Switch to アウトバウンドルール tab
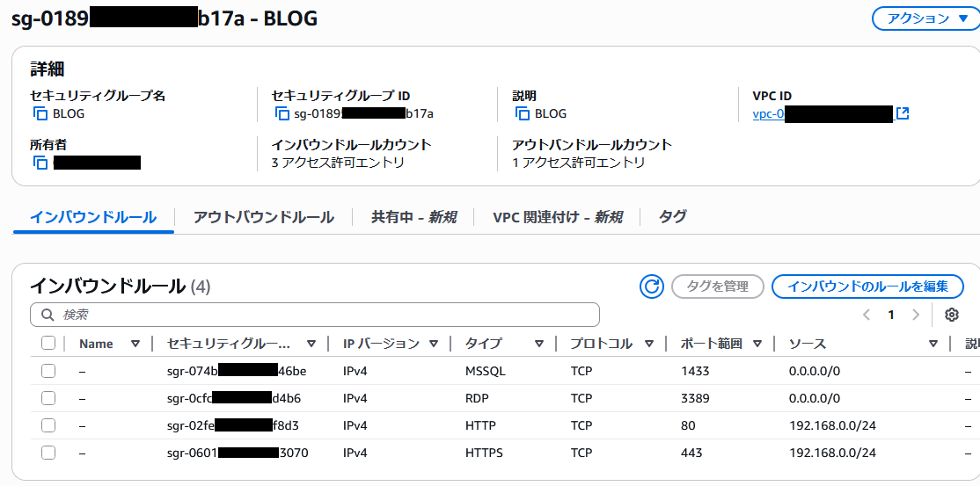The image size is (980, 486). point(263,217)
